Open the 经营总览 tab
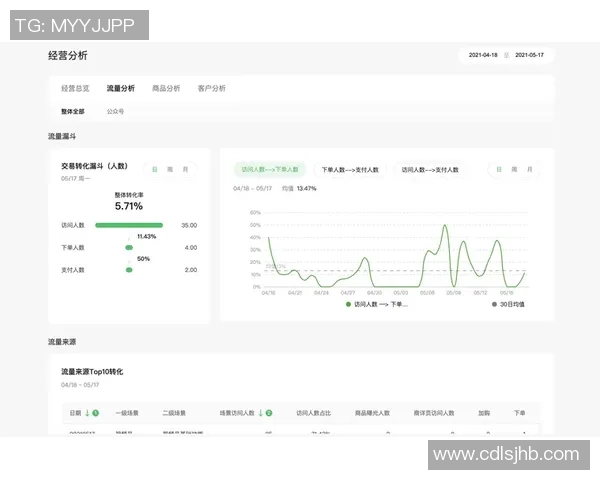This screenshot has height=480, width=600. click(x=75, y=88)
